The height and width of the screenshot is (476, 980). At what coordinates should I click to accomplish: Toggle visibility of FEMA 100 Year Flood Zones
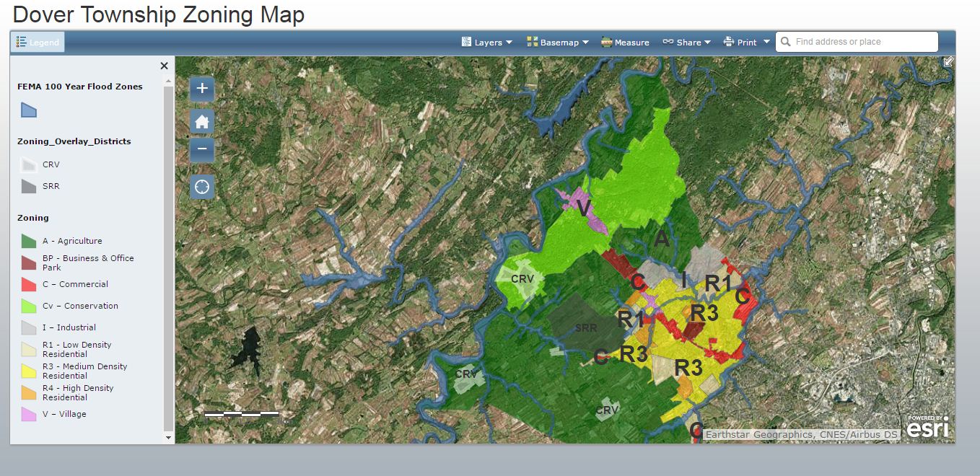28,109
